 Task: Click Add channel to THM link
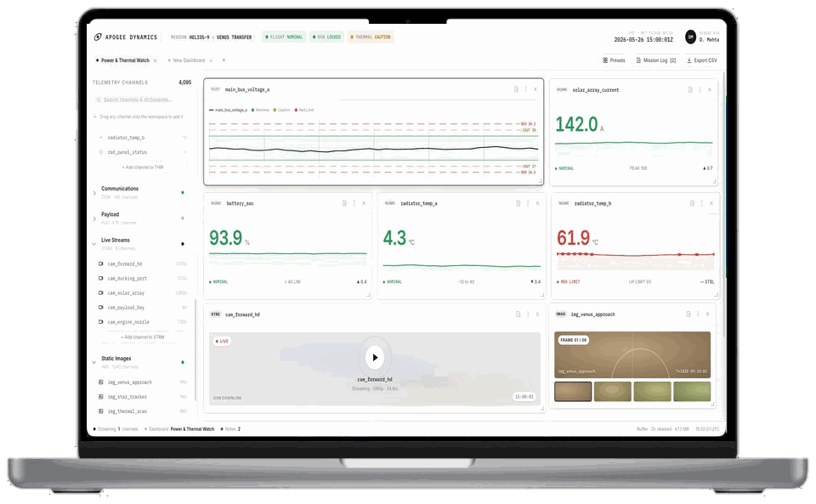click(x=143, y=167)
